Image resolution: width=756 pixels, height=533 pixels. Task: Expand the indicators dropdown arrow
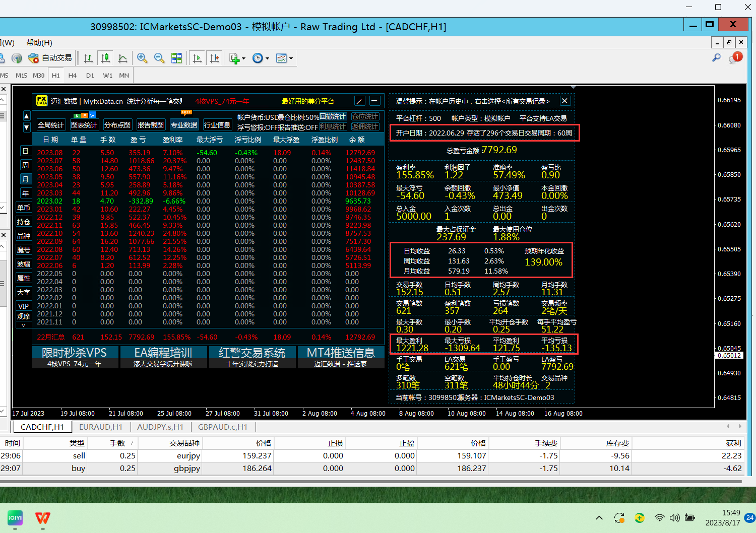pos(243,58)
